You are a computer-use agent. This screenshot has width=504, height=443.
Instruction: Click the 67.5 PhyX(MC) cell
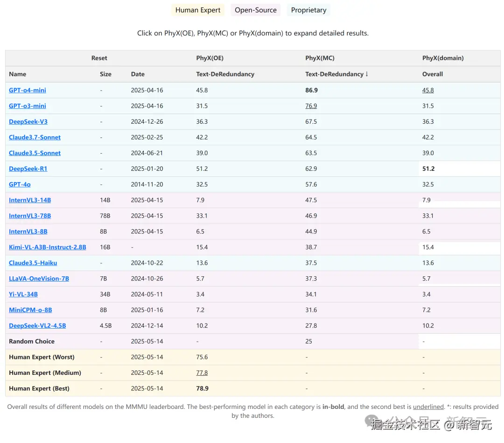[311, 122]
